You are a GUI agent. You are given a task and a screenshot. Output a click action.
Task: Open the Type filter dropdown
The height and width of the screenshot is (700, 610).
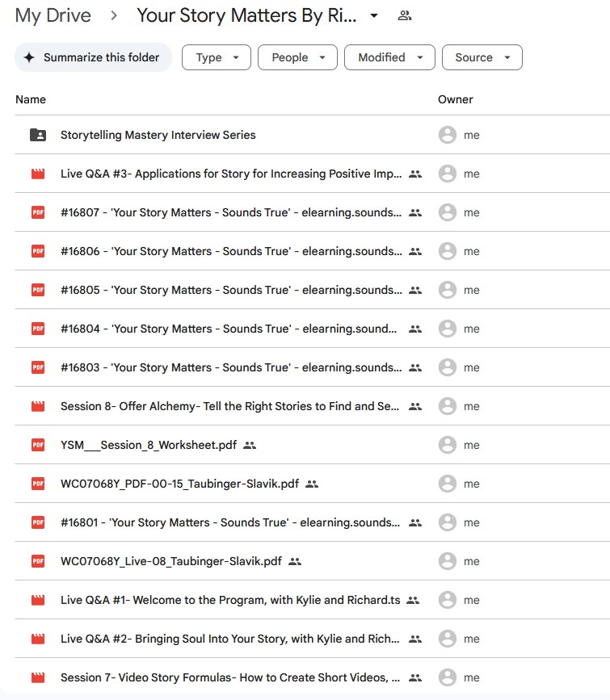pyautogui.click(x=217, y=57)
